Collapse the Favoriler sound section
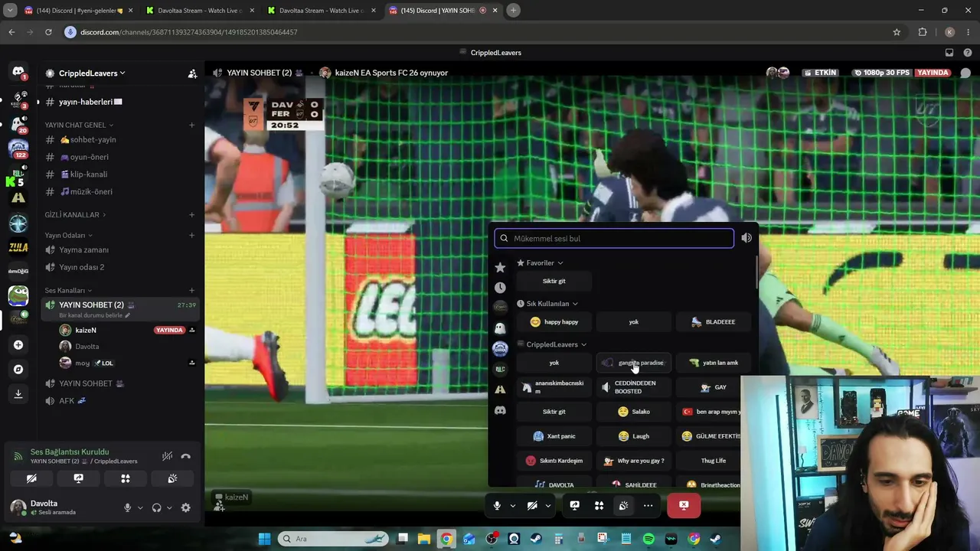Screen dimensions: 980x551 [541, 263]
